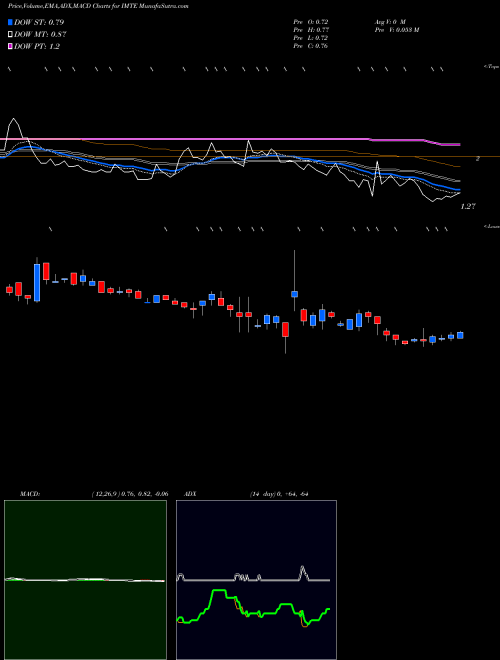Click the last blue candlestick on the right

pyautogui.click(x=460, y=335)
